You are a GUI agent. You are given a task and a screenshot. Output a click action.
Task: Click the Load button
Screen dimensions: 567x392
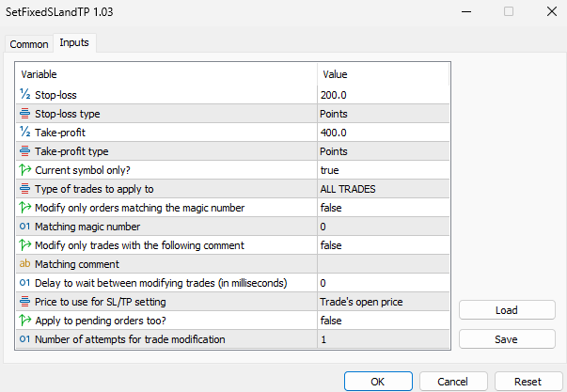click(x=505, y=310)
